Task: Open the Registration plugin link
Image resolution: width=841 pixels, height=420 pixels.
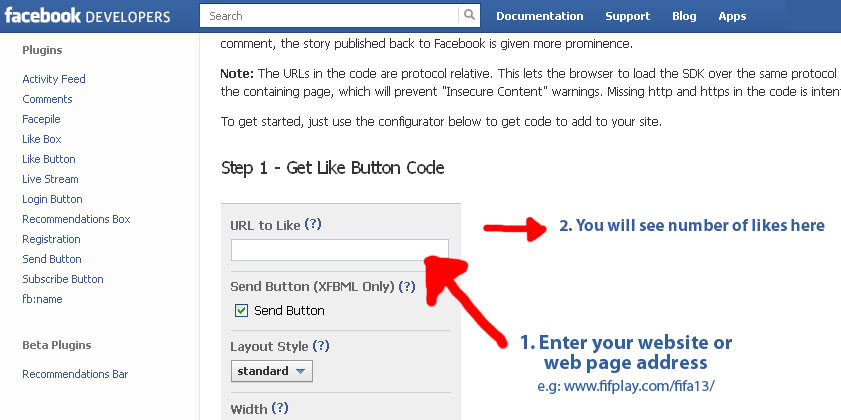Action: (x=51, y=239)
